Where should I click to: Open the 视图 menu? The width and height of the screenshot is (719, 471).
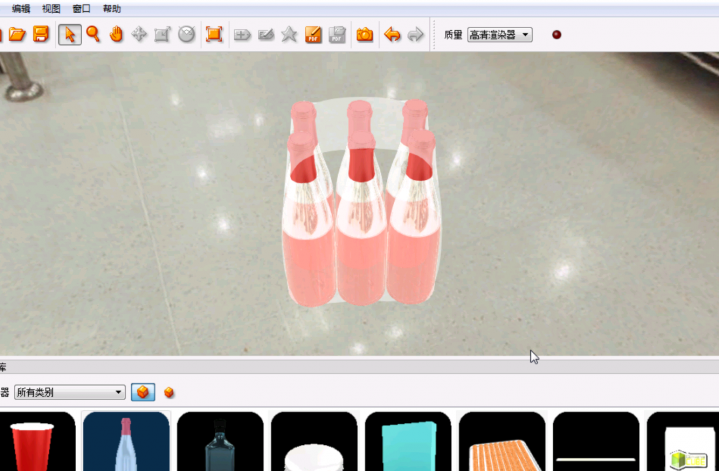[51, 8]
